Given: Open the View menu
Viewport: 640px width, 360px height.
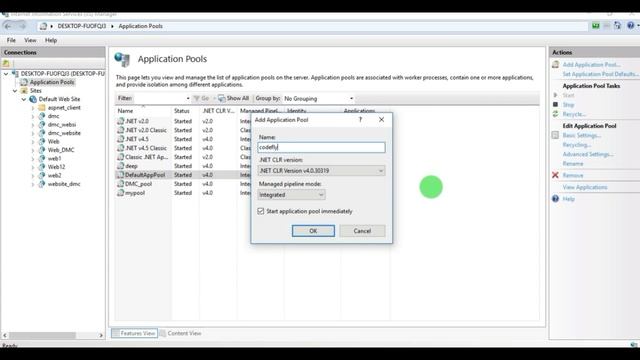Looking at the screenshot, I should (30, 40).
